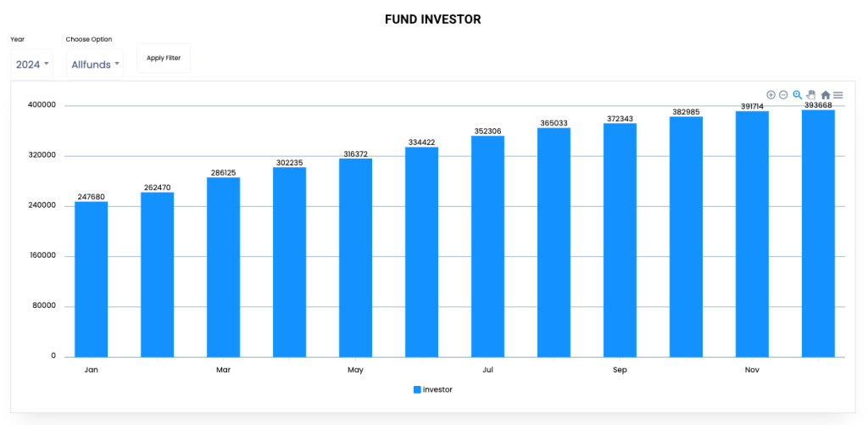Select the last bar showing 393668
868x425 pixels.
coord(818,233)
